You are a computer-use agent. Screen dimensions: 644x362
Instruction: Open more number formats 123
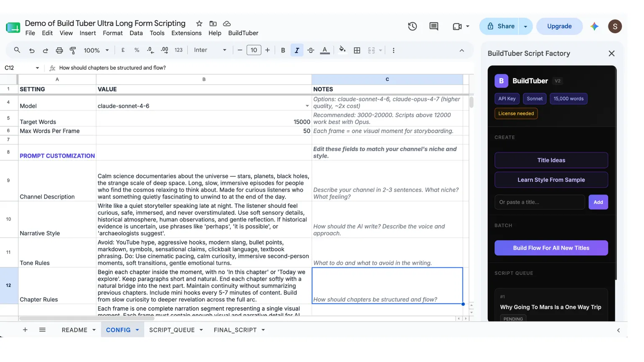[179, 50]
